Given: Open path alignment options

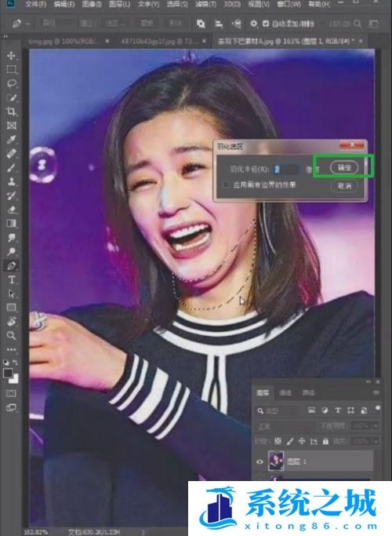Looking at the screenshot, I should click(x=219, y=24).
